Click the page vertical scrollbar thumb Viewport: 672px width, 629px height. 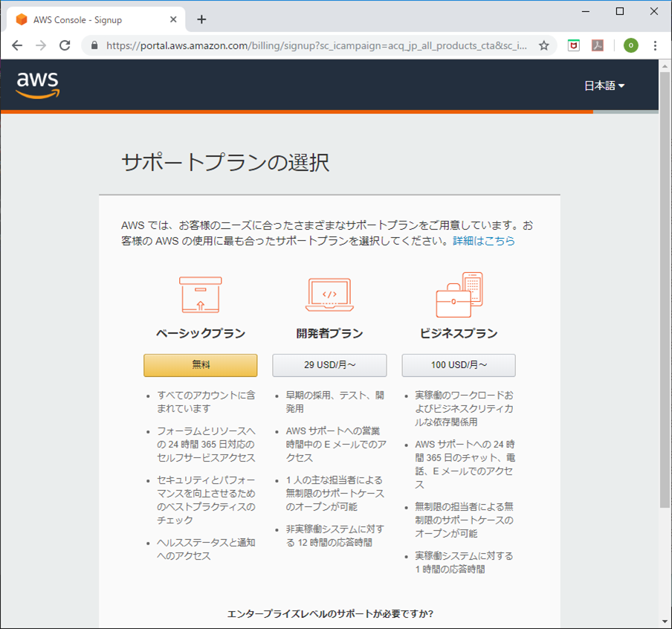tap(665, 290)
